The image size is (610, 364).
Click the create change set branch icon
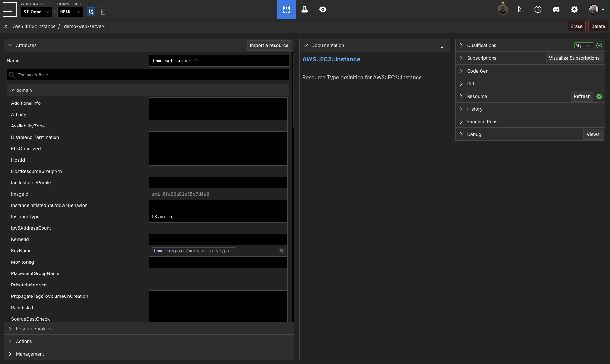91,12
